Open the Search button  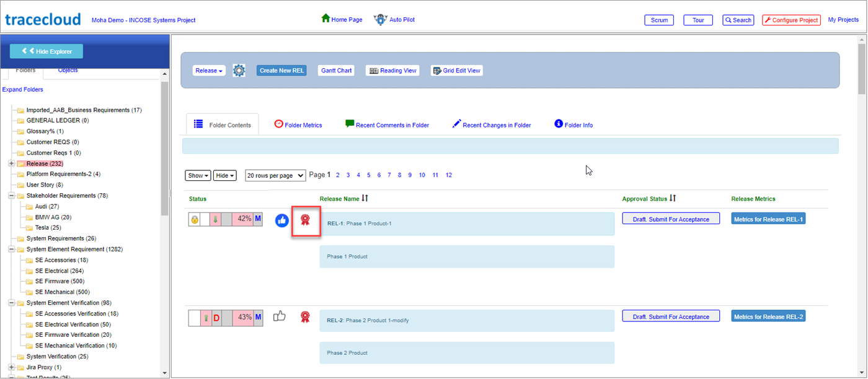point(738,20)
